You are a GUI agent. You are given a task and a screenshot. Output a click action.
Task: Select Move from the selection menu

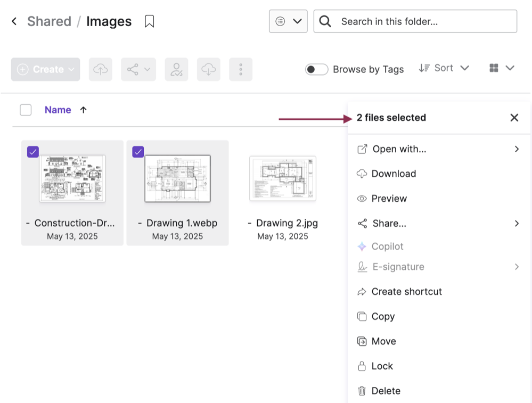click(383, 341)
